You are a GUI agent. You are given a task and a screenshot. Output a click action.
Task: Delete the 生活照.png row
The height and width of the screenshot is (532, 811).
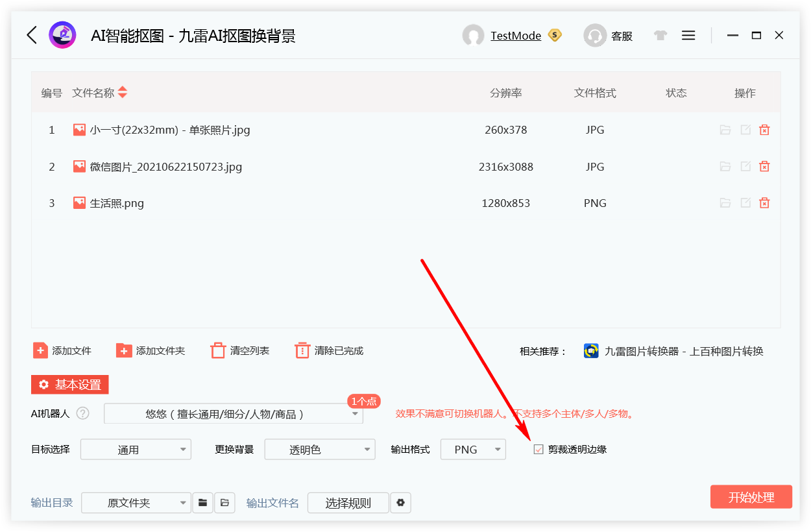coord(764,203)
